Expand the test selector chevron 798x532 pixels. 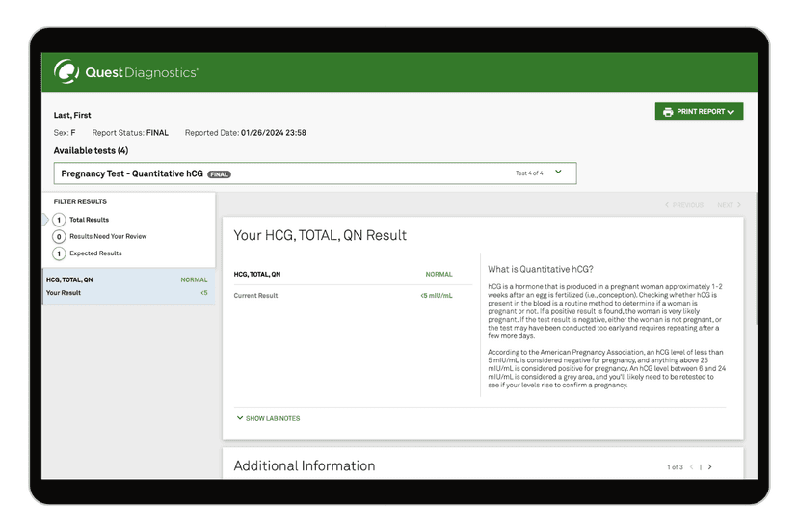tap(558, 173)
